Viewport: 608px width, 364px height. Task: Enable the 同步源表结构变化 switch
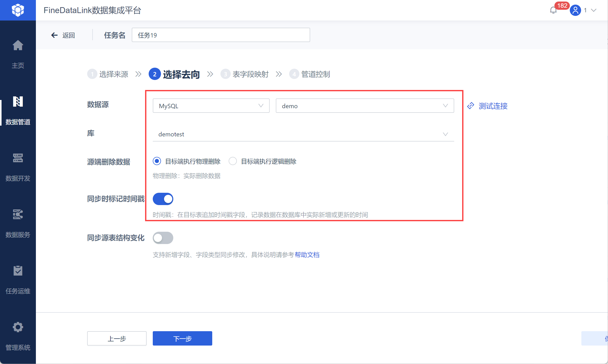pos(163,238)
